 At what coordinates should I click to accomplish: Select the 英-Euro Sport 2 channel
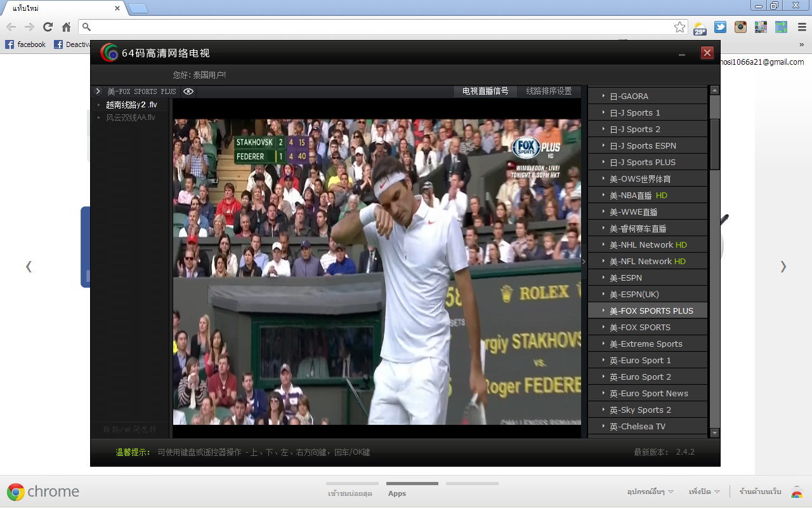[x=647, y=377]
